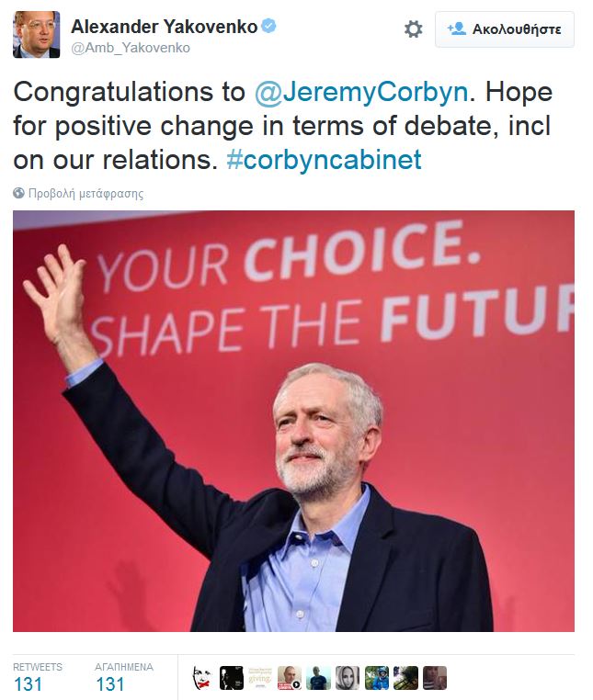Click Προβολή μετάφρασης to view translation
The image size is (593, 700).
[86, 194]
